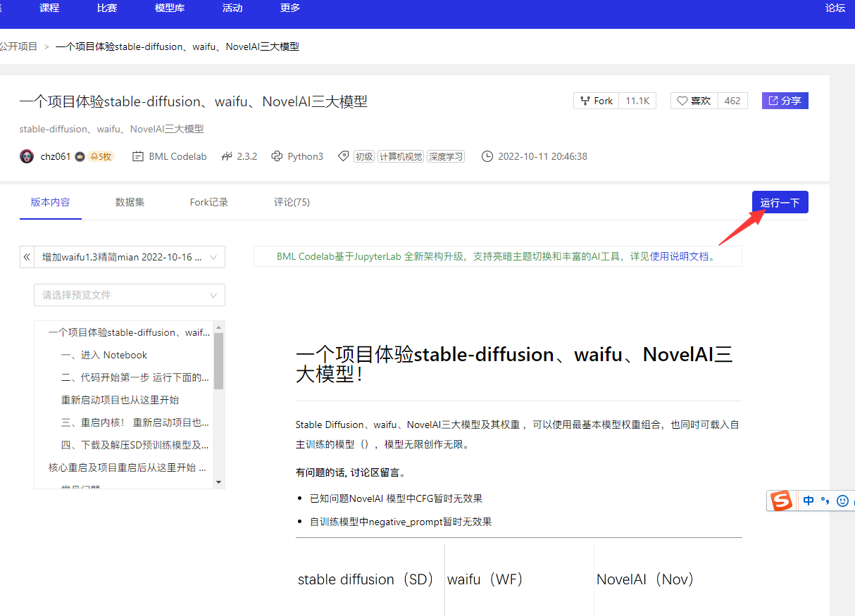
Task: Open the 课程 menu
Action: [x=49, y=8]
